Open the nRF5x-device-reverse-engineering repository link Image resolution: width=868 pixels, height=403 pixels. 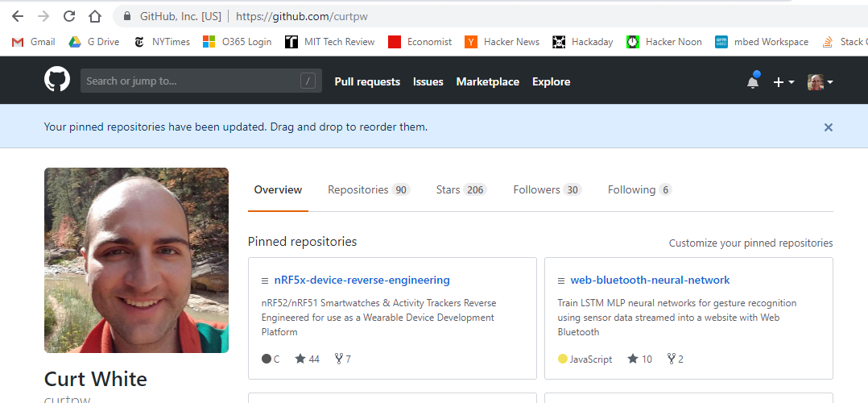(362, 280)
